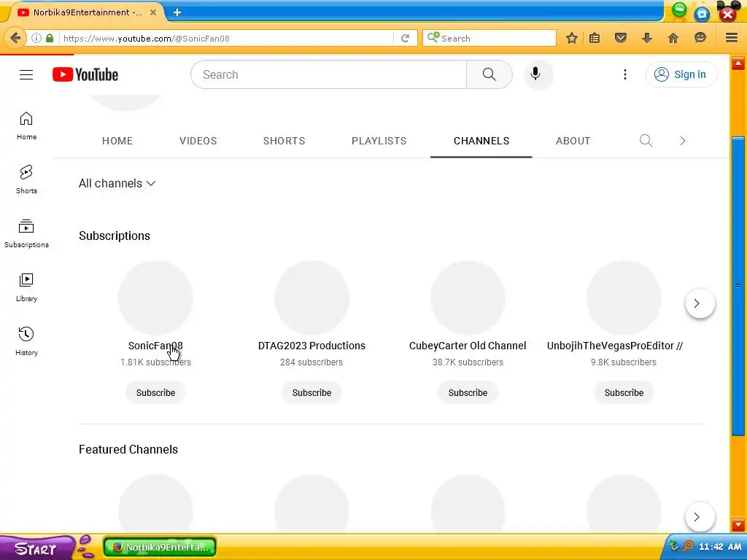Open Subscriptions in the sidebar
Image resolution: width=747 pixels, height=560 pixels.
point(26,233)
